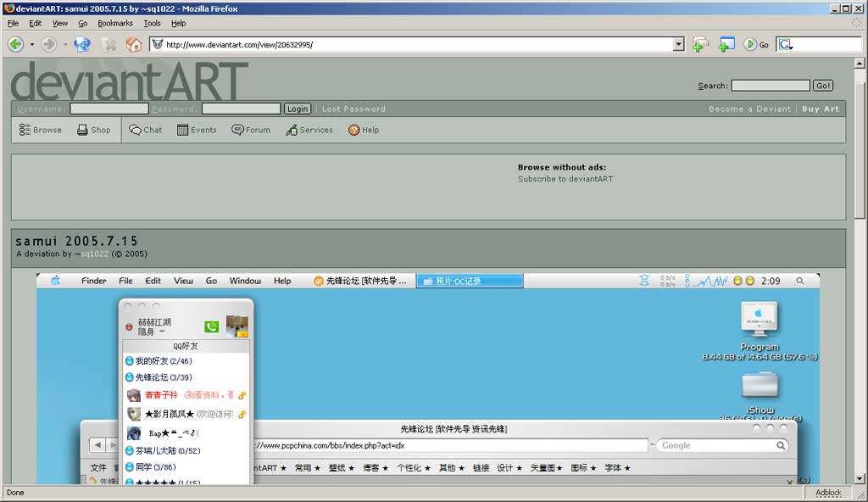Open the deviantART Forum

(x=251, y=130)
